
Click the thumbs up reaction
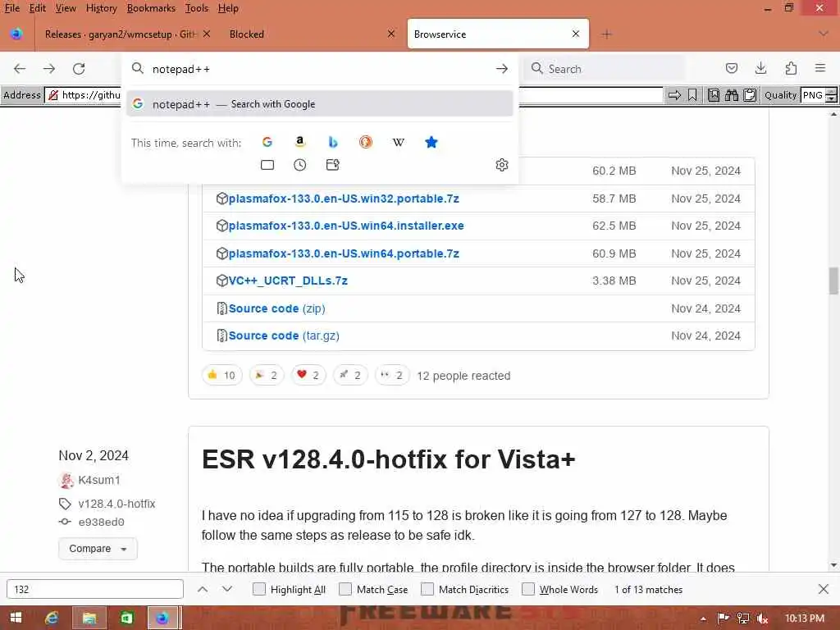[x=221, y=375]
